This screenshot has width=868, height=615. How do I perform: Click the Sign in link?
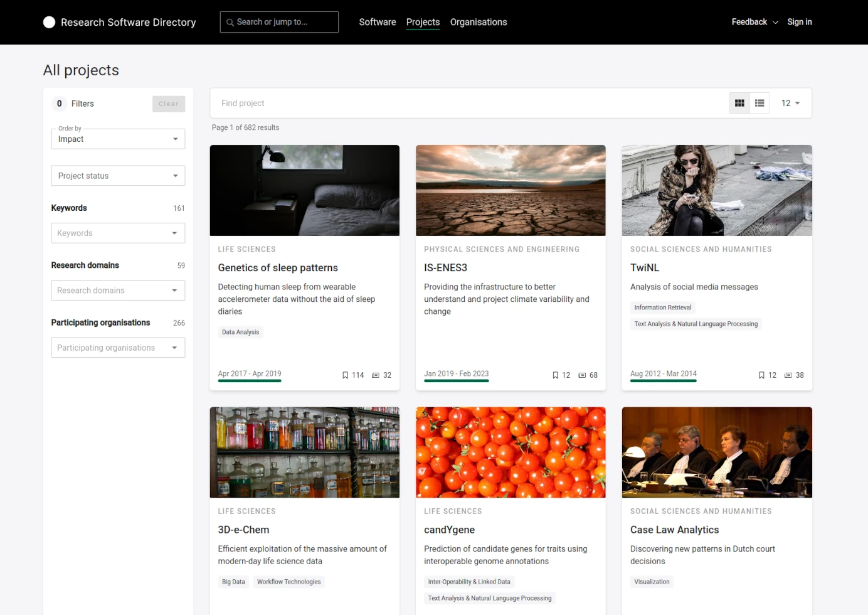tap(800, 22)
